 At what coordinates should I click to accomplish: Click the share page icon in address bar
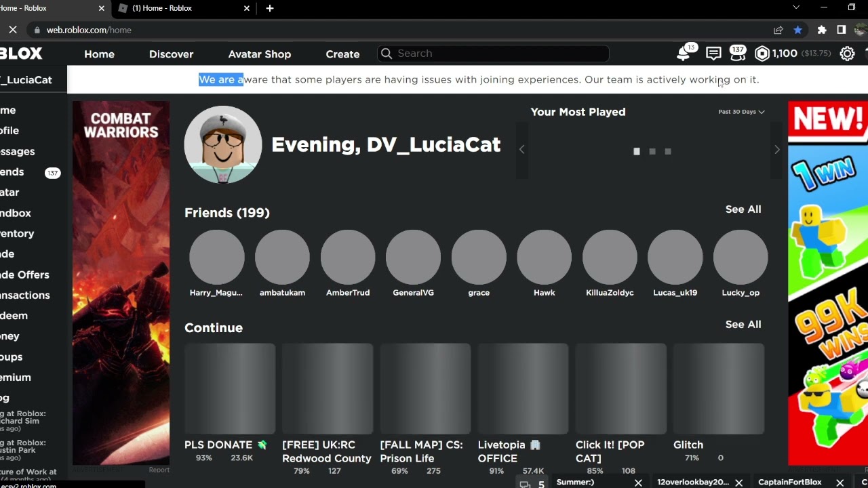pyautogui.click(x=778, y=30)
